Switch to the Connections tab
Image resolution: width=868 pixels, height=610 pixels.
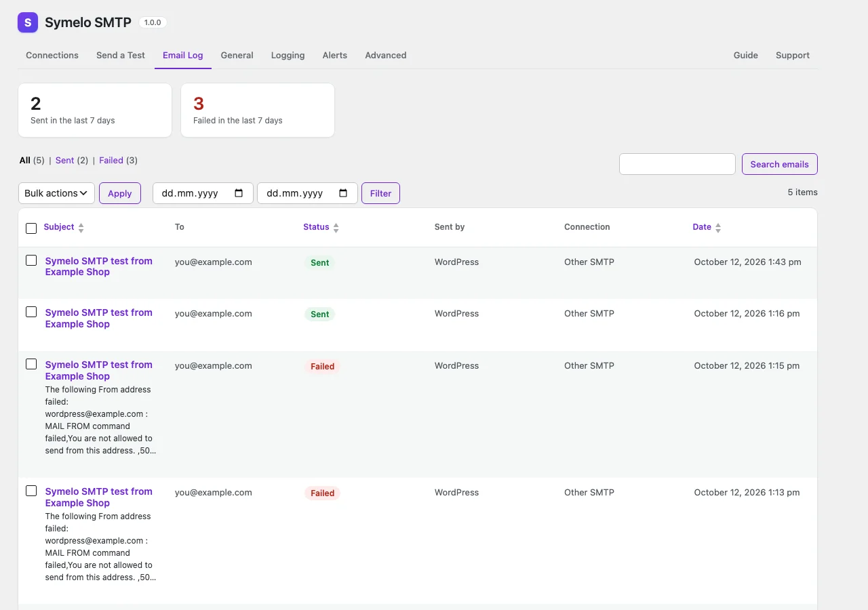[x=52, y=56]
